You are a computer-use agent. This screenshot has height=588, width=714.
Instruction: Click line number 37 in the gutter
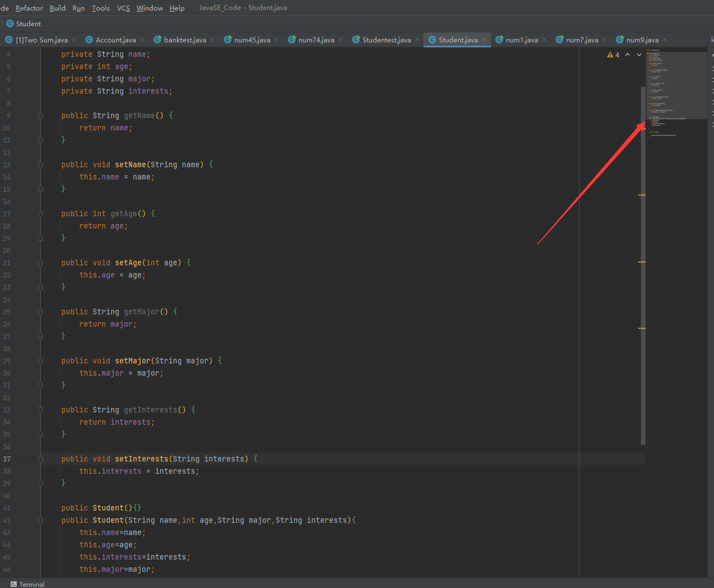tap(7, 459)
